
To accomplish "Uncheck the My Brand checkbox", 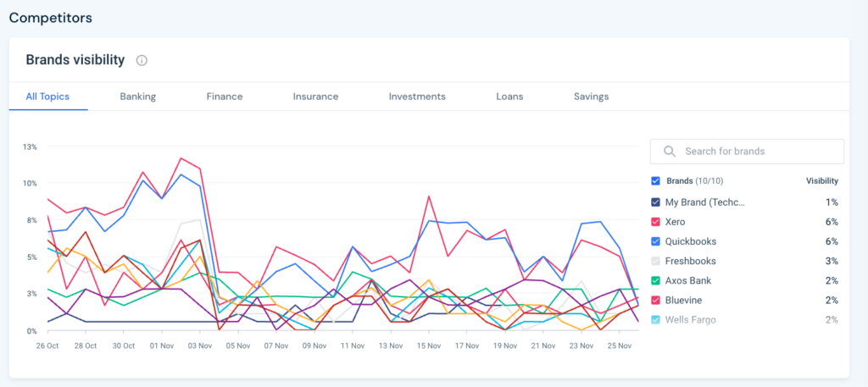I will coord(655,202).
